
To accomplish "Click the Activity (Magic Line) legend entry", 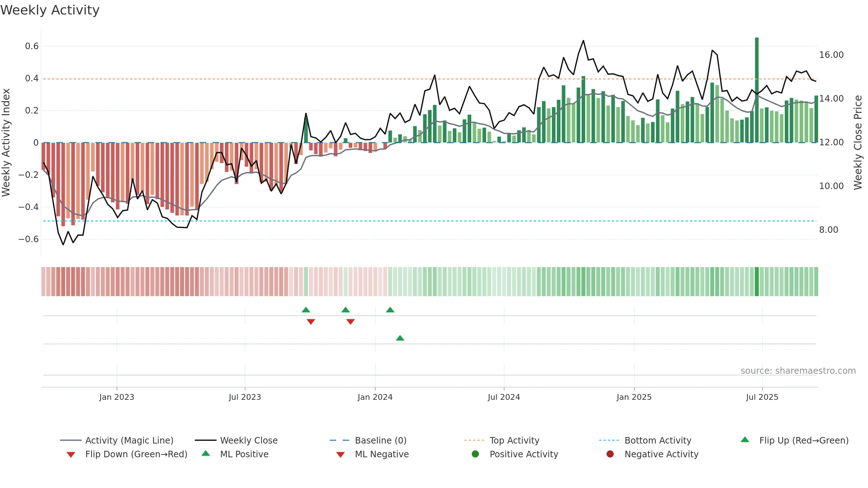I will [x=117, y=440].
